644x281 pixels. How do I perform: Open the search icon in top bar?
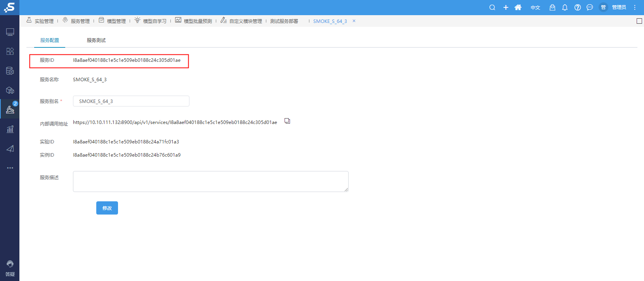(492, 7)
